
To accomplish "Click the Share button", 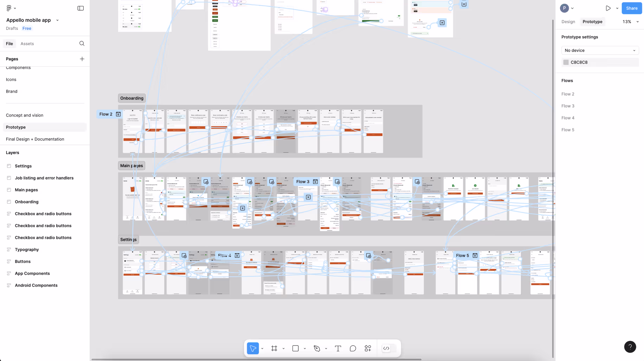I will click(x=632, y=8).
